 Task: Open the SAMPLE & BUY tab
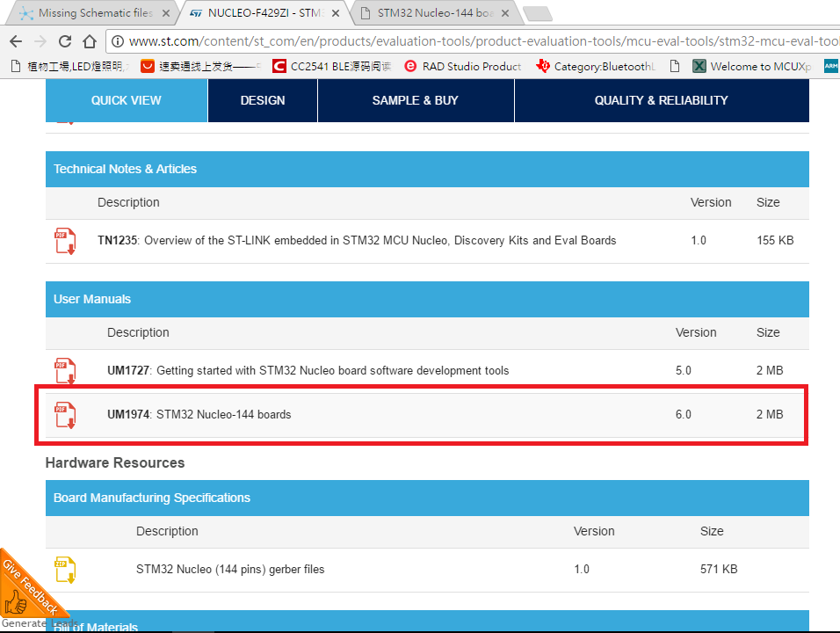pos(416,100)
